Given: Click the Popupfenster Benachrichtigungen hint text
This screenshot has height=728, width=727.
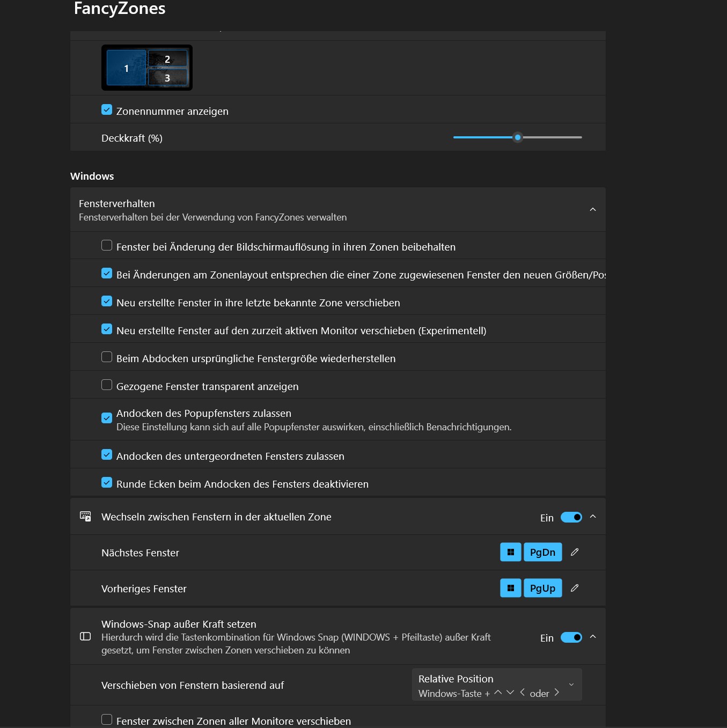Looking at the screenshot, I should (x=314, y=427).
